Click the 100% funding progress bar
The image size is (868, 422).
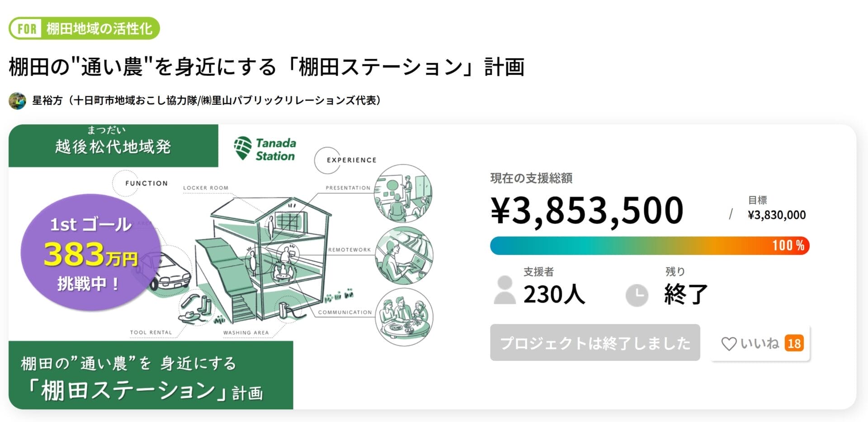click(x=649, y=246)
